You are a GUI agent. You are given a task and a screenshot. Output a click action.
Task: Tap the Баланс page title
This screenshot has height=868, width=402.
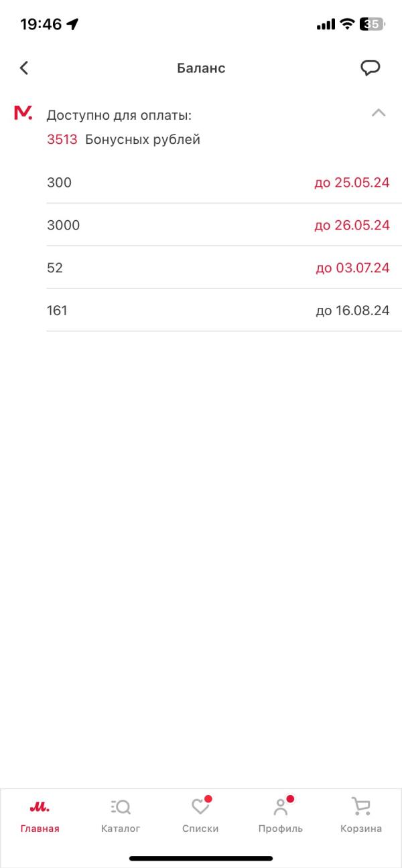(x=201, y=68)
